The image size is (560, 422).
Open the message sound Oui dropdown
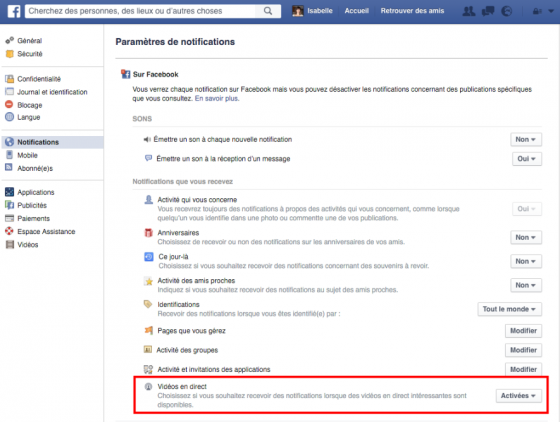pos(527,159)
